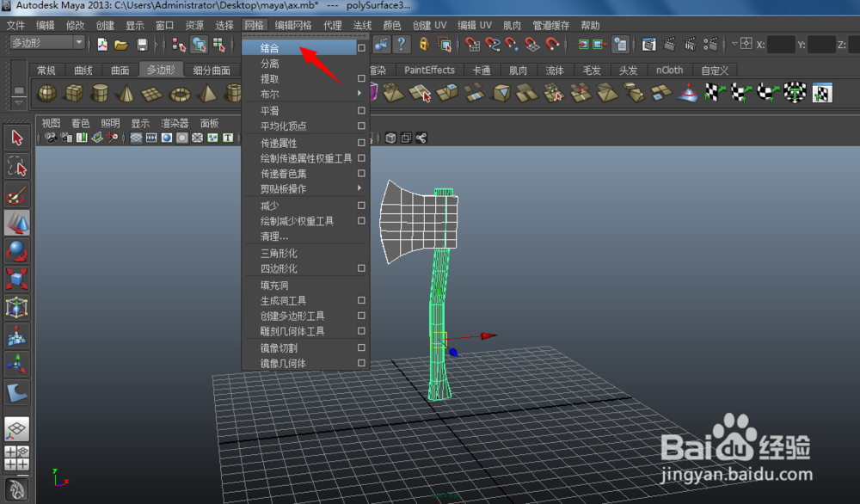
Task: Click the Snap to Grids magnet icon
Action: (x=472, y=45)
